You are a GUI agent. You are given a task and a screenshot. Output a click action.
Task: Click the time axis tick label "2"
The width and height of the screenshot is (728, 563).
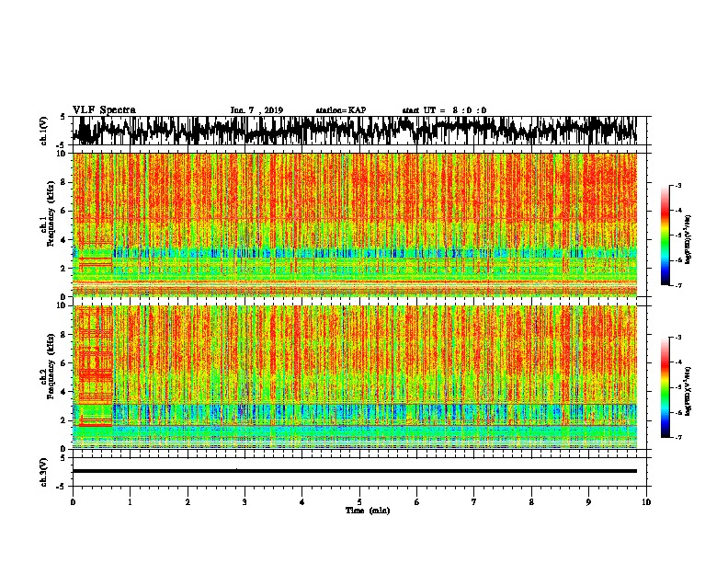tap(188, 502)
